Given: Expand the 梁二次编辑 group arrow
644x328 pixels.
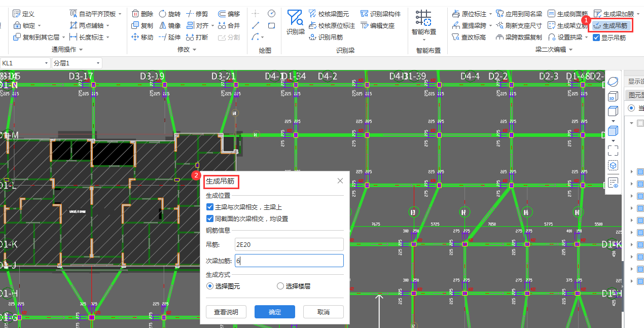Looking at the screenshot, I should (571, 50).
